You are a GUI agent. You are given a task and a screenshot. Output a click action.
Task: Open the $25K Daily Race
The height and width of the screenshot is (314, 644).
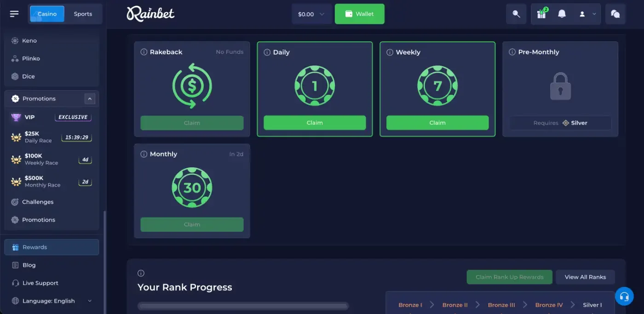[x=52, y=137]
